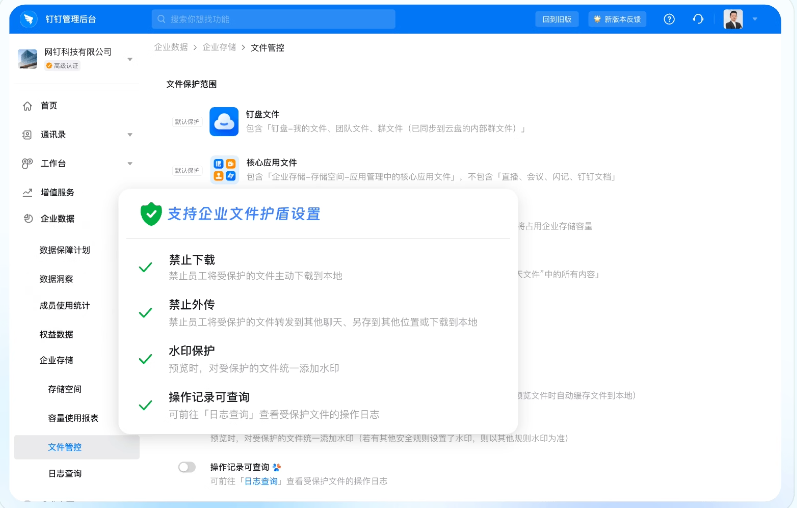Click the 核心应用文件 apps icon

(x=224, y=170)
